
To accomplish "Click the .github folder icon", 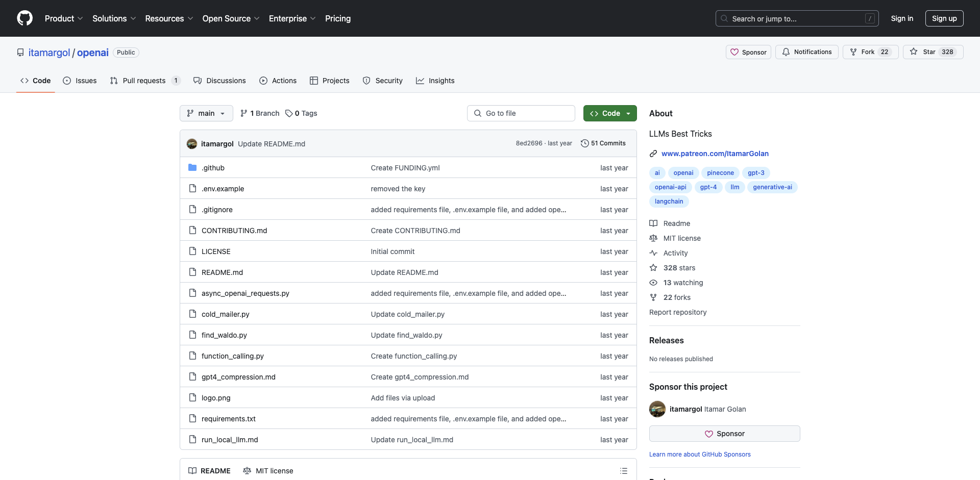I will coord(192,168).
